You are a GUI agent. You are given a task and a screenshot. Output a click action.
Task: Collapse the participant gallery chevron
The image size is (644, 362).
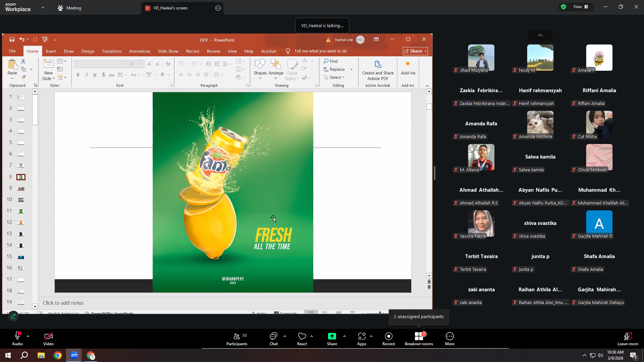click(540, 35)
